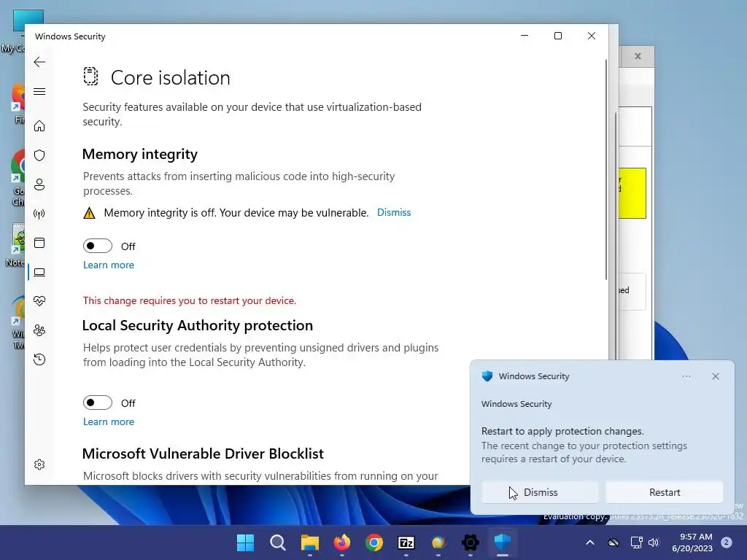
Task: Click the yellow warning triangle icon
Action: click(89, 213)
